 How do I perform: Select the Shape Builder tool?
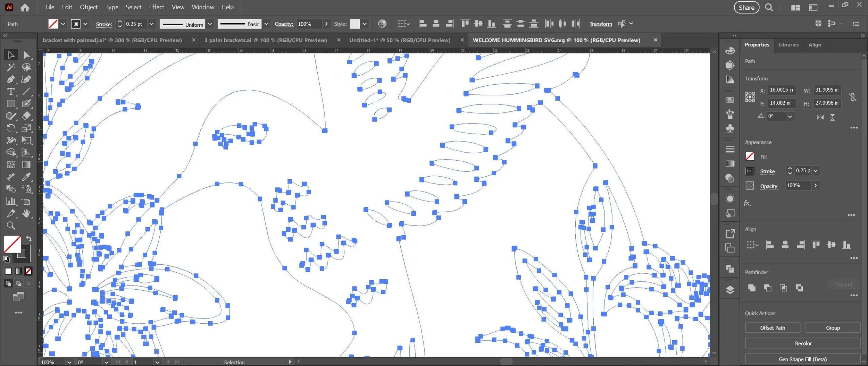pyautogui.click(x=11, y=152)
